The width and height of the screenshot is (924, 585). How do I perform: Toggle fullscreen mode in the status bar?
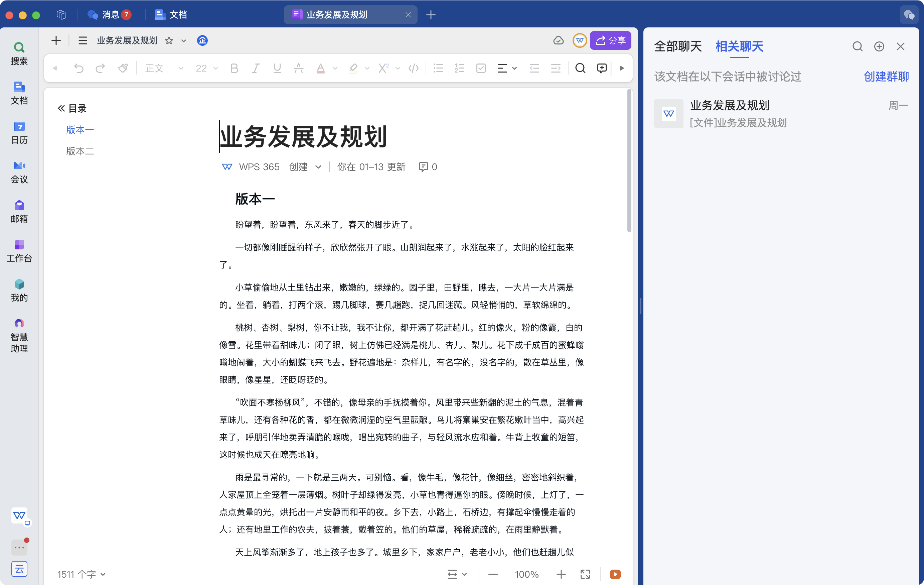pos(585,574)
